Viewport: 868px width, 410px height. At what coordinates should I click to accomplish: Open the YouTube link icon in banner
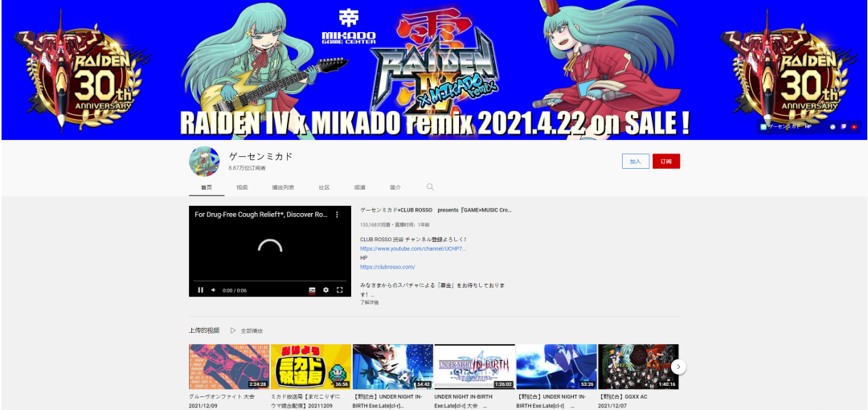(854, 126)
